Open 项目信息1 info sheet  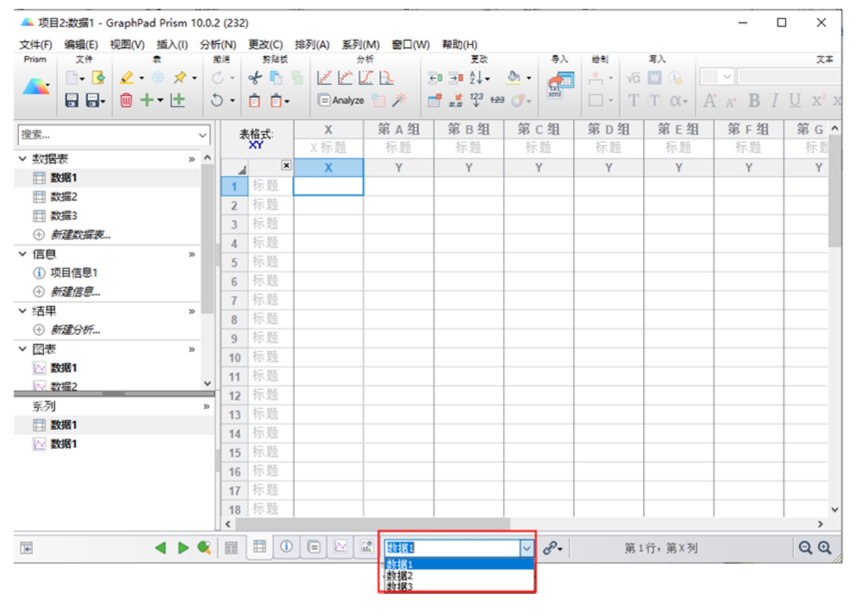click(74, 273)
